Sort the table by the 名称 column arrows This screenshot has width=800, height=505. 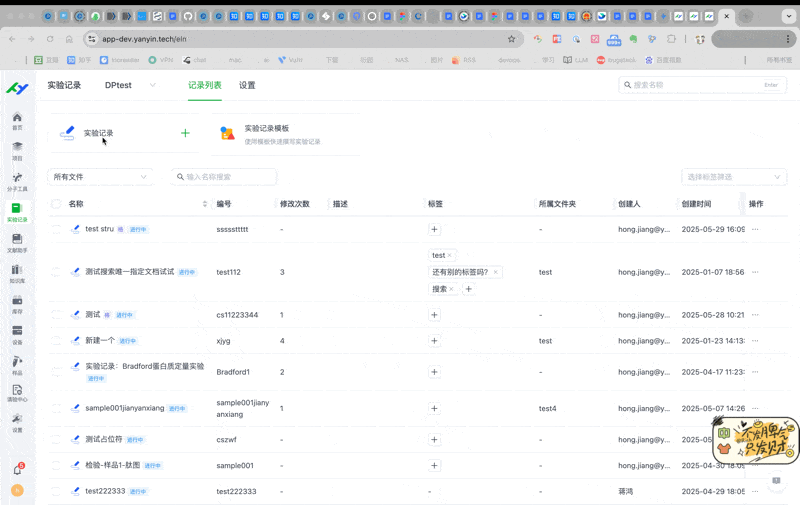coord(205,204)
